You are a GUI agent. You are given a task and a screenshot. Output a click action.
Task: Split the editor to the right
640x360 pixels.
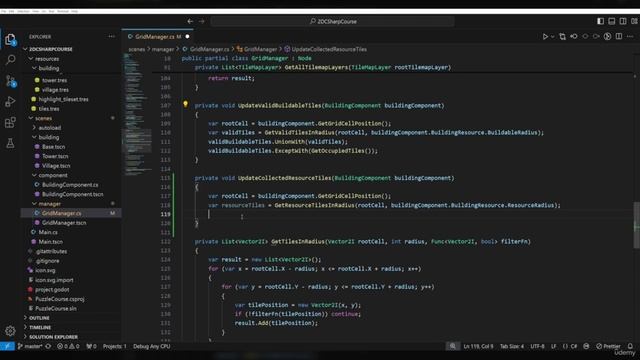(619, 37)
